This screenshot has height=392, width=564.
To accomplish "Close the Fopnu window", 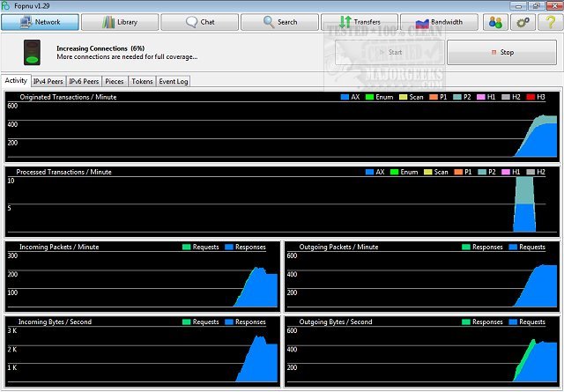I will tap(554, 6).
